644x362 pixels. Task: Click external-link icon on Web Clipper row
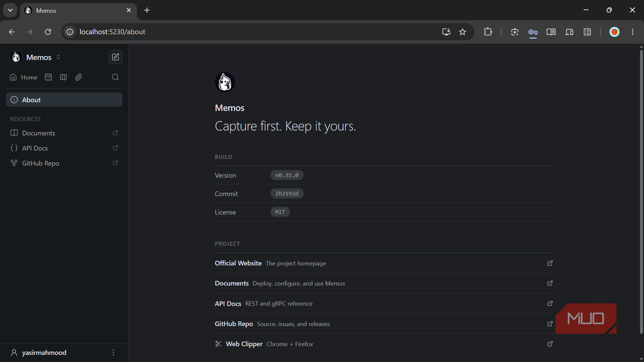(x=550, y=344)
